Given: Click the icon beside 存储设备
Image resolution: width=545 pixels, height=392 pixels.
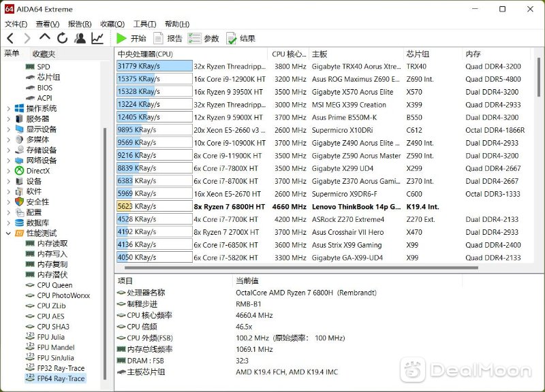Looking at the screenshot, I should 20,150.
